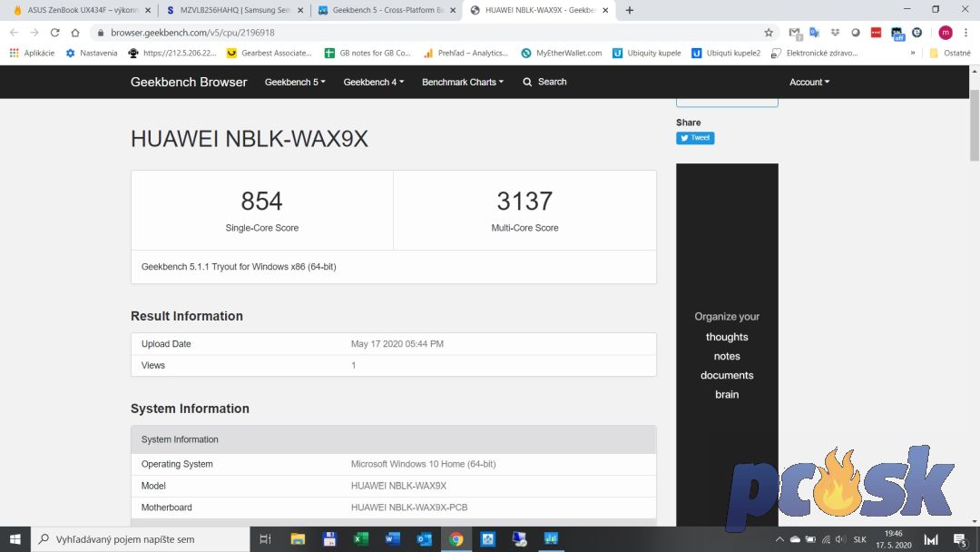Select the 3137 multi-core score

click(524, 201)
